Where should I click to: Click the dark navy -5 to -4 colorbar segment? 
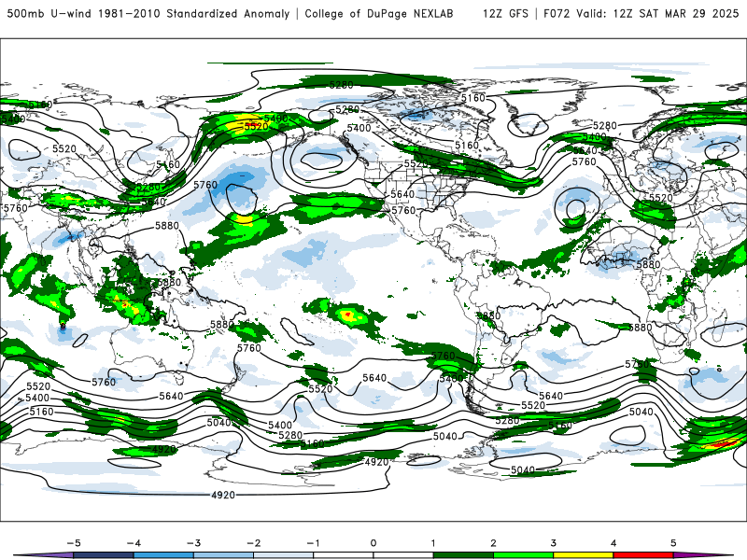(104, 555)
